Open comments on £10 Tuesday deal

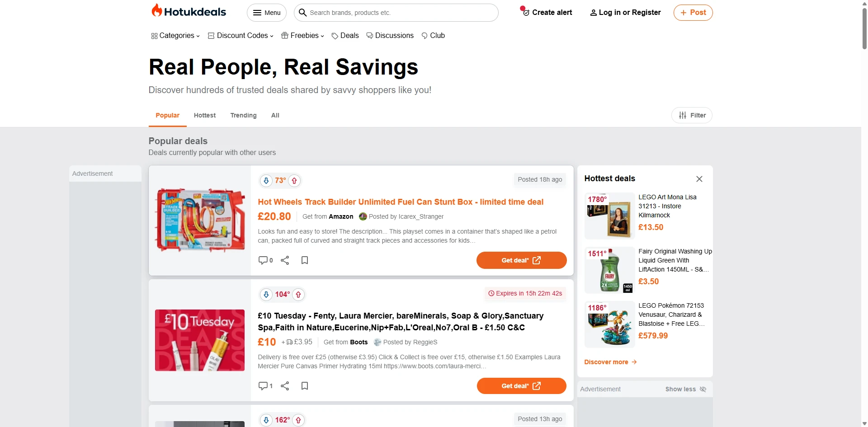[x=265, y=386]
